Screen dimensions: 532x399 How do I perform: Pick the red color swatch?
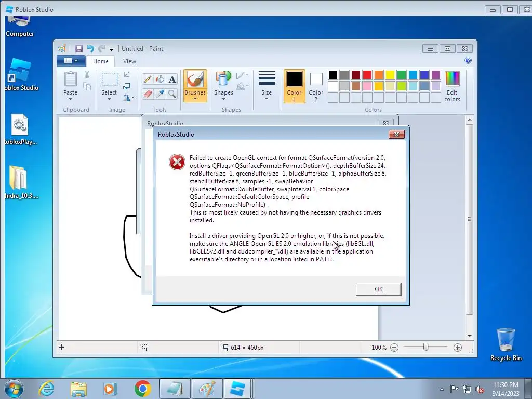[367, 75]
